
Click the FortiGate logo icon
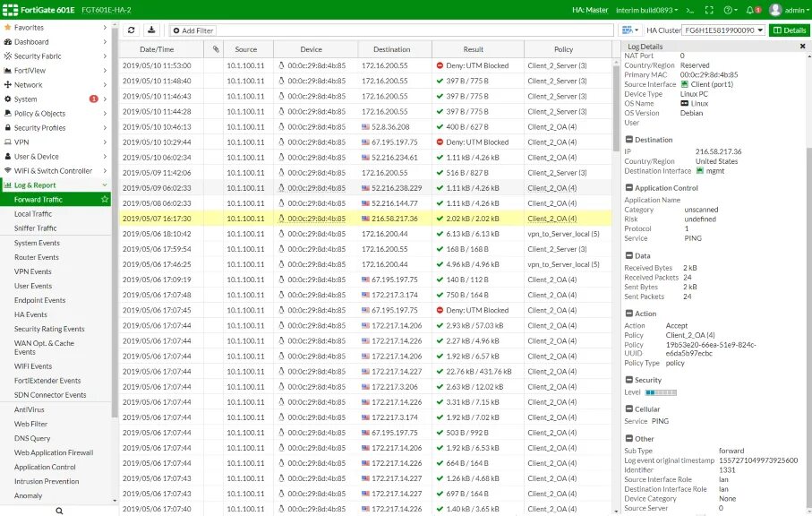point(10,10)
